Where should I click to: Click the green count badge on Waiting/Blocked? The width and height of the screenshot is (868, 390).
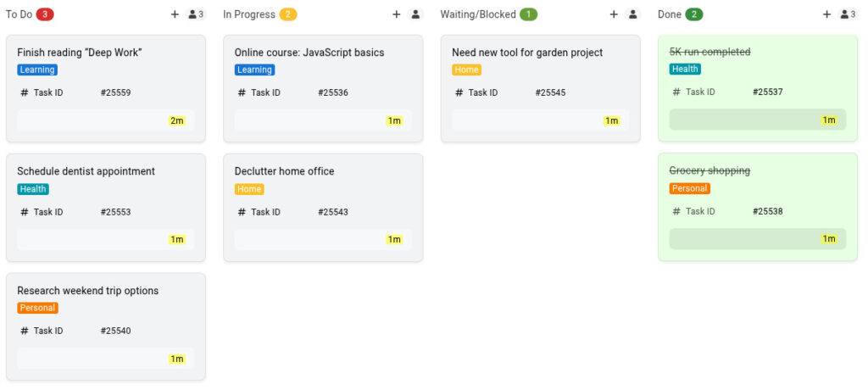pos(529,14)
